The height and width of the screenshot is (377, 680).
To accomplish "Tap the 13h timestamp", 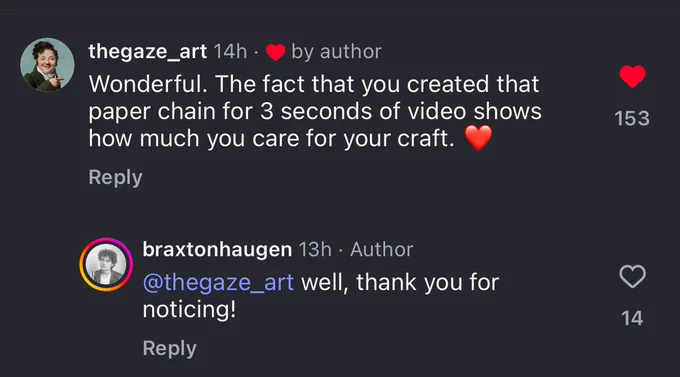I will pyautogui.click(x=315, y=249).
